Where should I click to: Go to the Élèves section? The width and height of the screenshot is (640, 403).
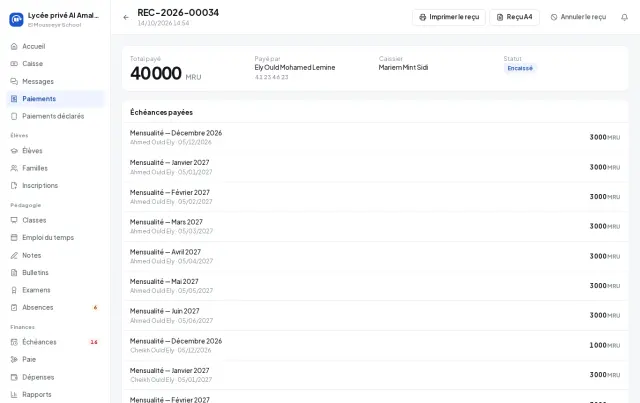[x=55, y=151]
